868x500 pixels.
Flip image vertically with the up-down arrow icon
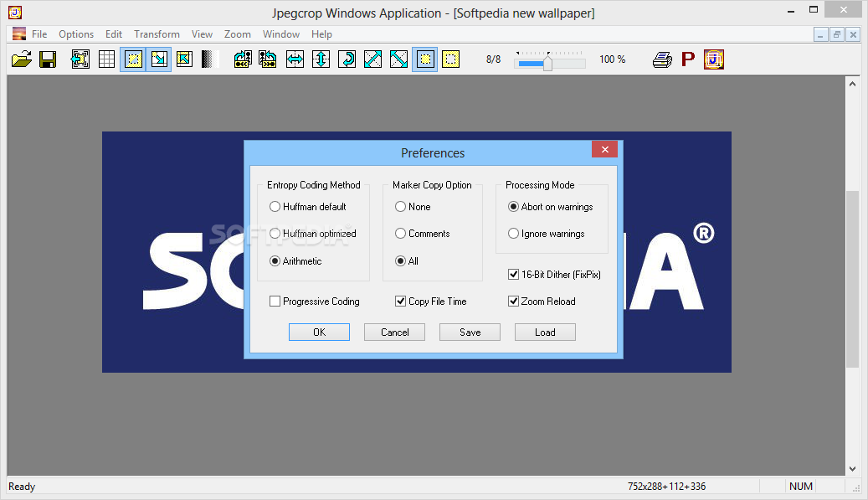(x=321, y=59)
